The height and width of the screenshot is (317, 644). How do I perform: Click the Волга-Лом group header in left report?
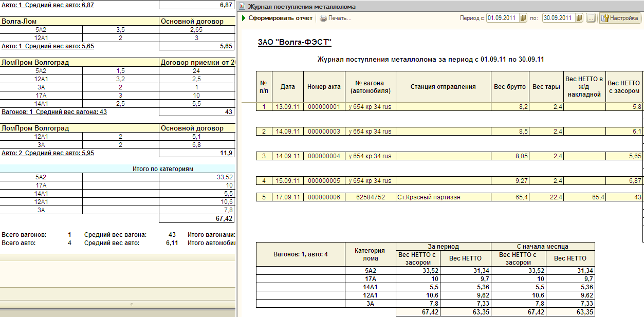(80, 22)
